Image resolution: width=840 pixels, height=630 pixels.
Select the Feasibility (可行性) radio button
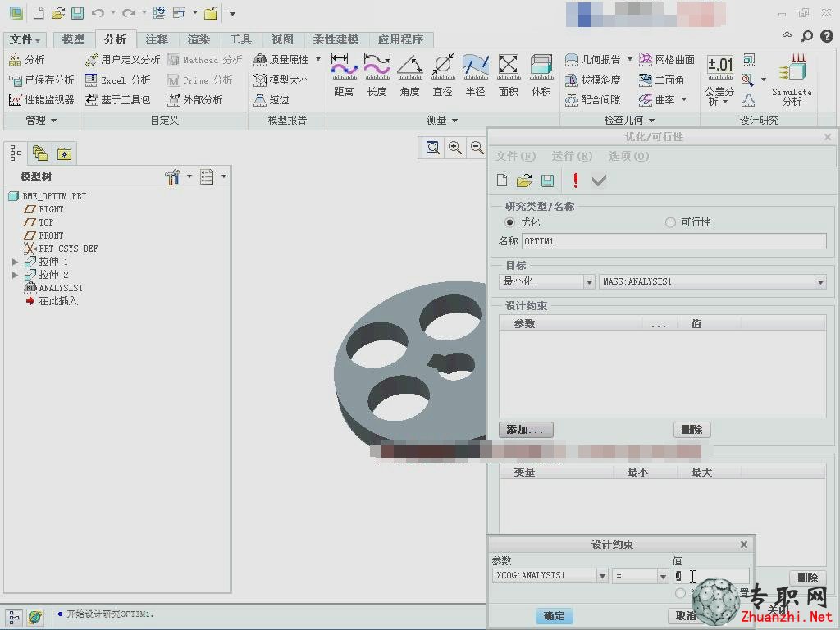point(670,222)
